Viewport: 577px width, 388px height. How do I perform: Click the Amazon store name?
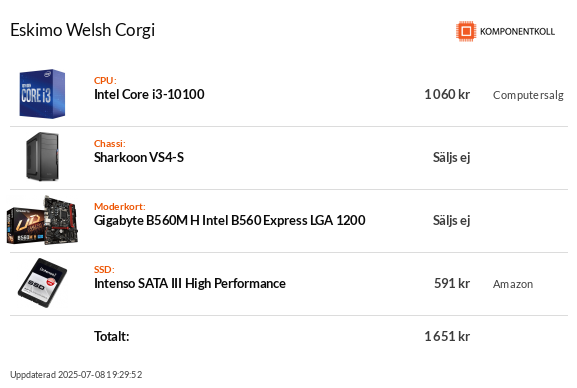point(513,284)
